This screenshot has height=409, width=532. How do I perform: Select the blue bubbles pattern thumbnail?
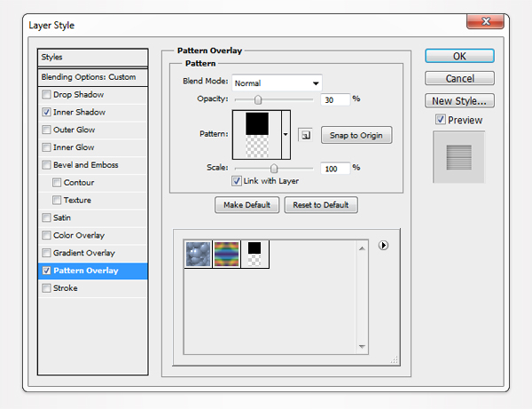197,254
